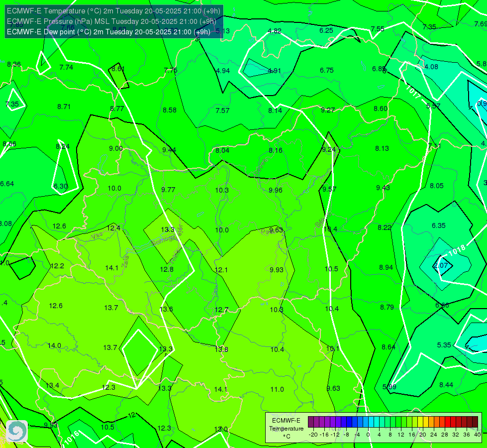This screenshot has width=487, height=448.
Task: Click the 12.2 temperature value
Action: coord(57,266)
